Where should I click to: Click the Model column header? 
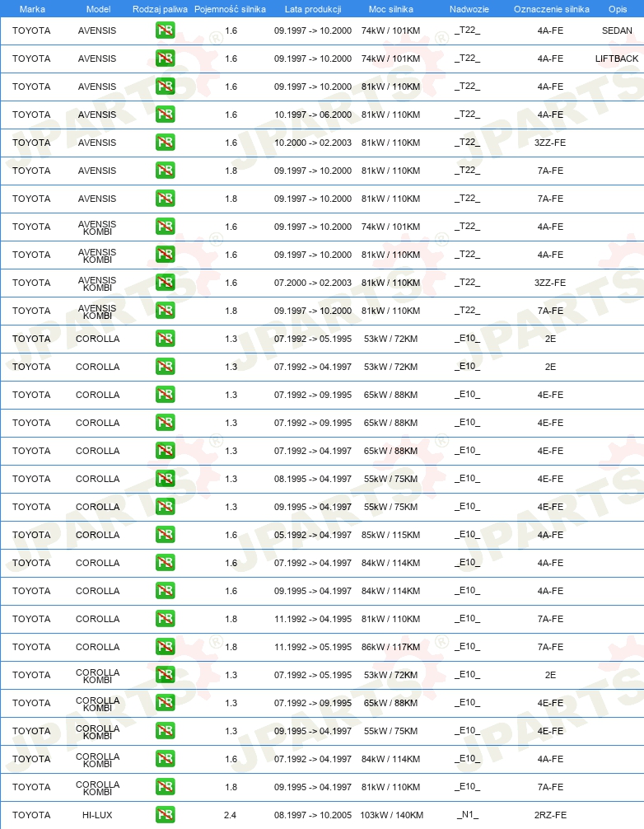98,9
